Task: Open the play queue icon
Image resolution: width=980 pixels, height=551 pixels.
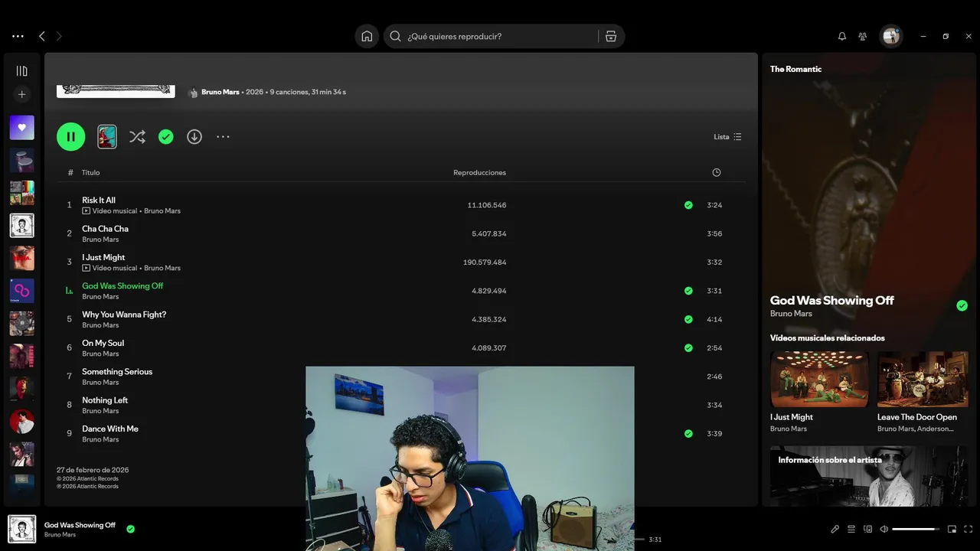Action: [x=851, y=529]
